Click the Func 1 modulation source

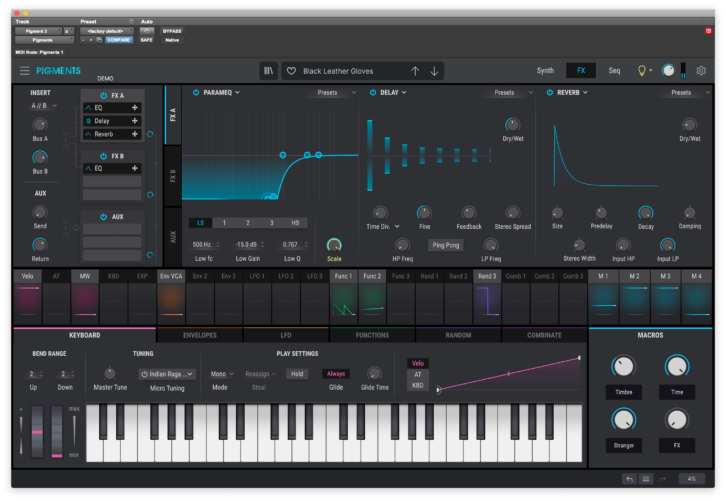(x=343, y=296)
